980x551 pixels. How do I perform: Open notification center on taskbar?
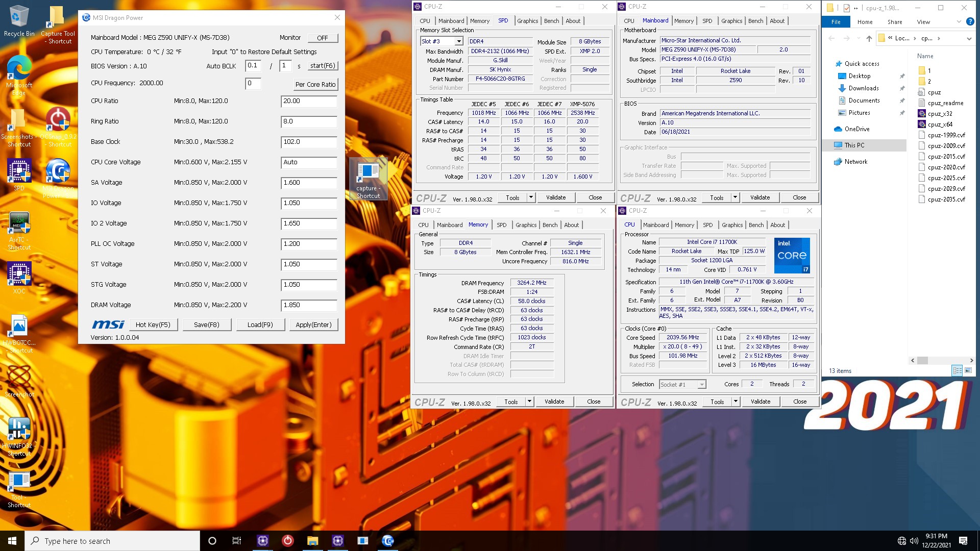[x=963, y=541]
